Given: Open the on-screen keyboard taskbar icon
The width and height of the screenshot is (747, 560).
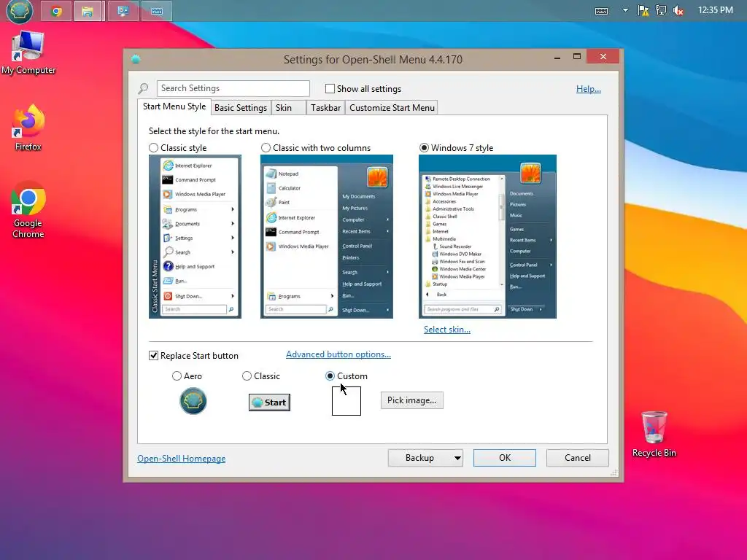Looking at the screenshot, I should click(157, 12).
